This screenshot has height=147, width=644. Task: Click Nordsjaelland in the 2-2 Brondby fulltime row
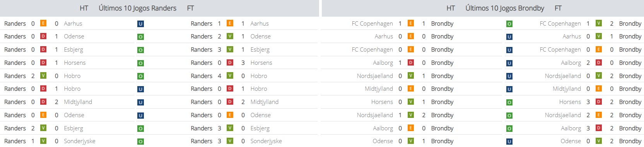pyautogui.click(x=563, y=115)
